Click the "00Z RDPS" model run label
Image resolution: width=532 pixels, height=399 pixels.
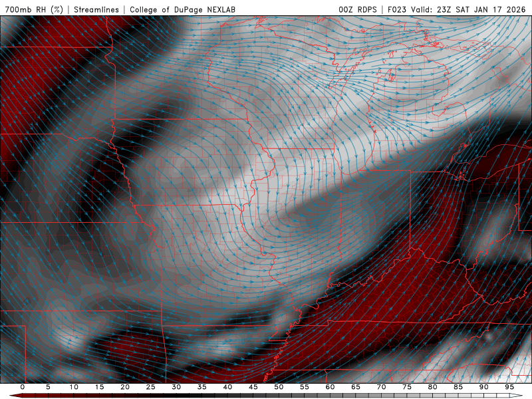tap(358, 9)
